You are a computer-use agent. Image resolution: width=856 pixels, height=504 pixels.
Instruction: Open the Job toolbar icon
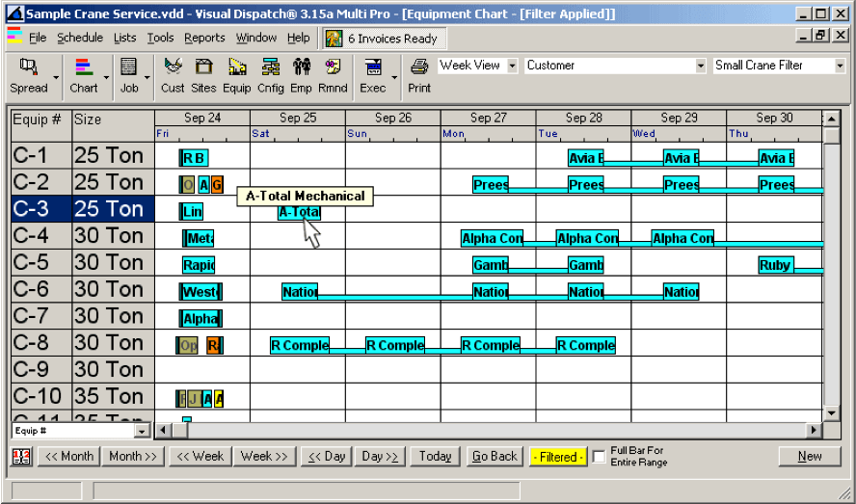point(129,76)
